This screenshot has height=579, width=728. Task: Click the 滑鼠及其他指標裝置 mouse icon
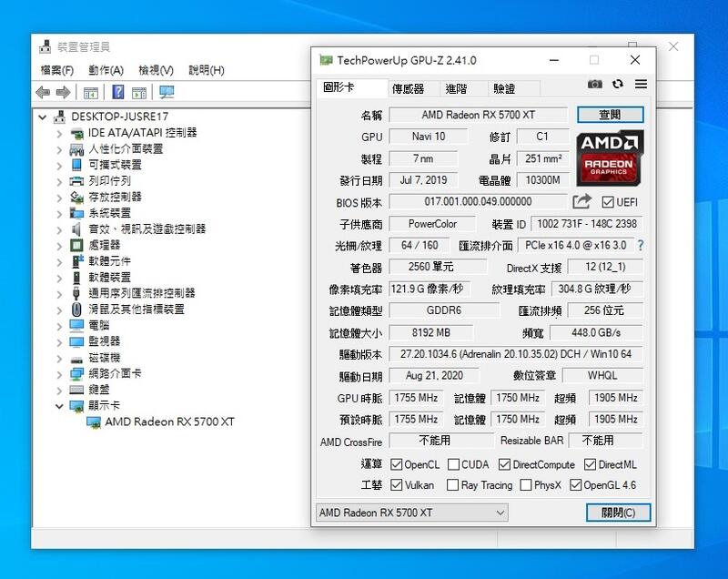(x=76, y=310)
